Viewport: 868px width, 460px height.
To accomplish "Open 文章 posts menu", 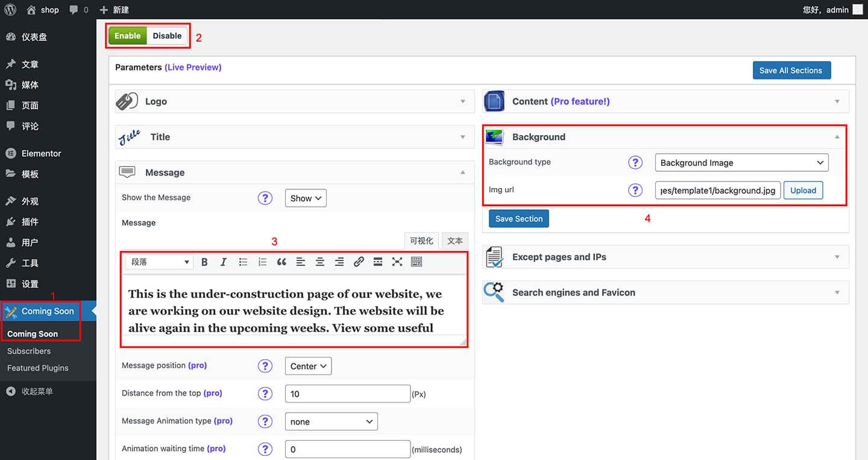I will tap(48, 65).
